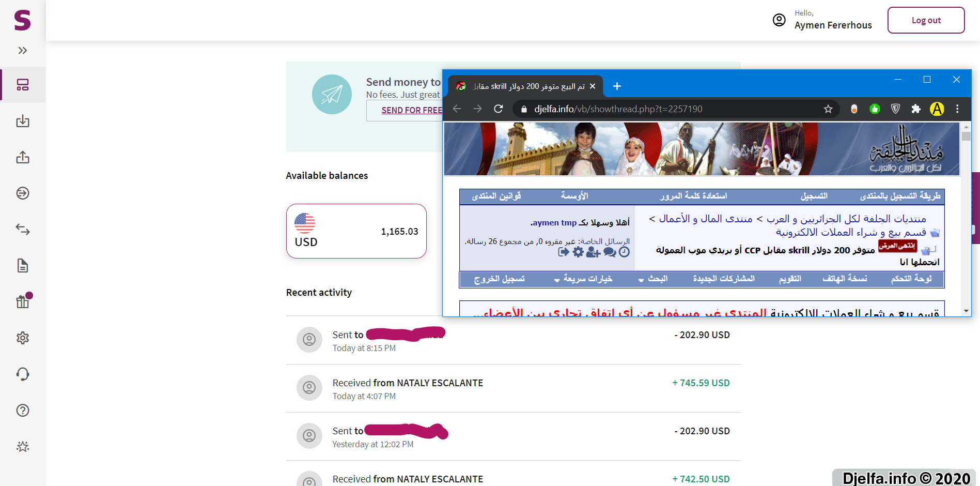Go back in the browser
Image resolution: width=980 pixels, height=486 pixels.
click(x=457, y=109)
